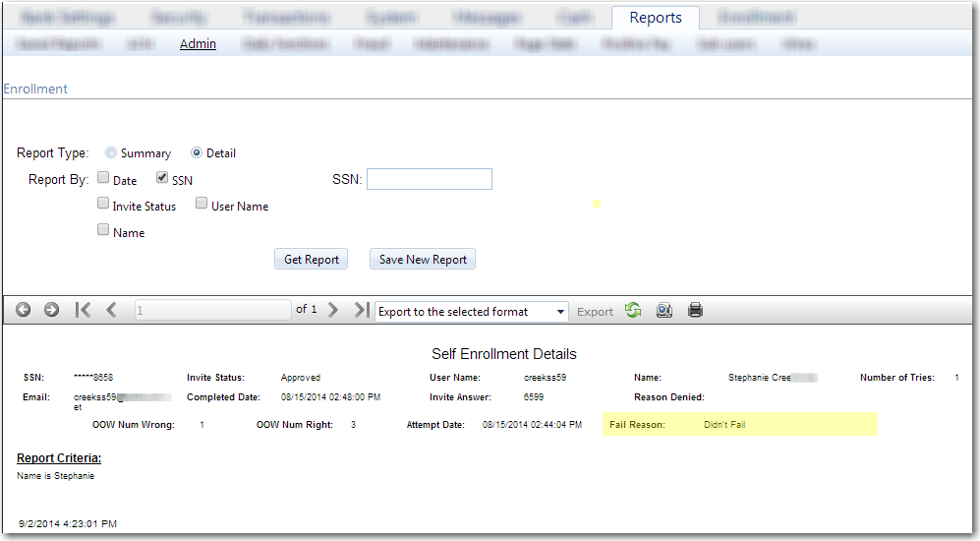Open the export format dropdown

[x=472, y=311]
